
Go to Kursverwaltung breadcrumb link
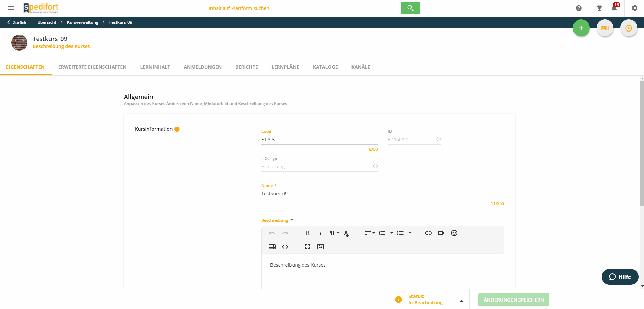pyautogui.click(x=82, y=22)
